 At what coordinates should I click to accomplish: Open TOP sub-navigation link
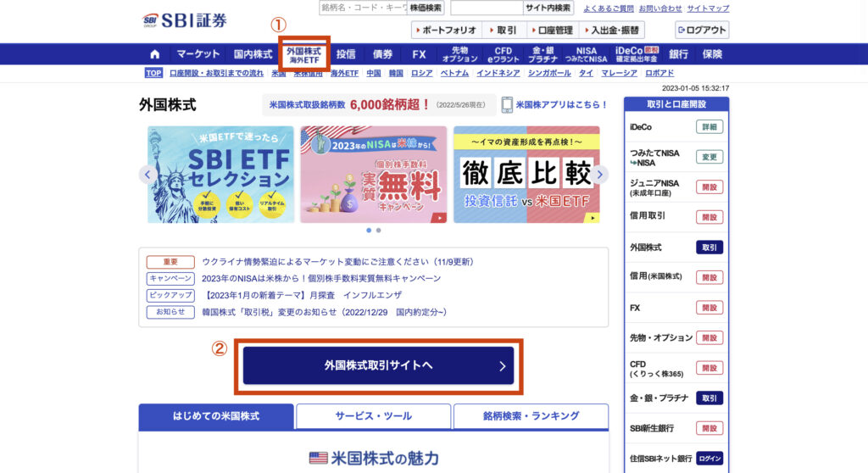[153, 73]
